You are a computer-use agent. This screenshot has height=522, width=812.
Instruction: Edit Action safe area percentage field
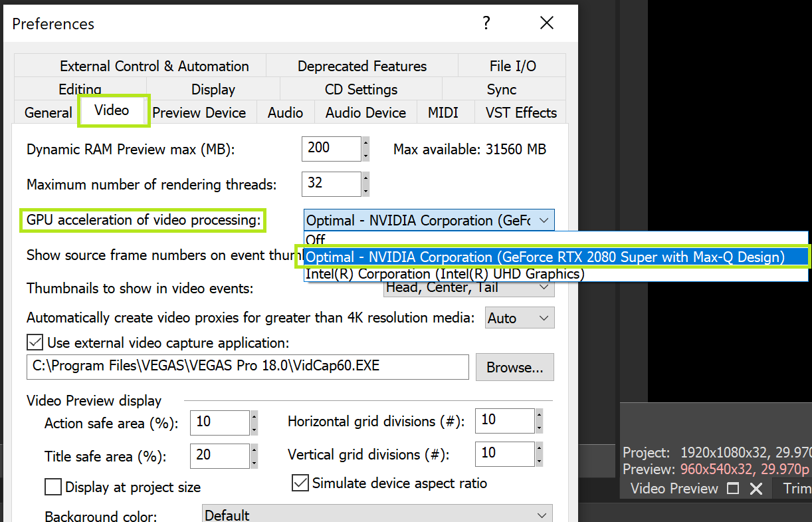pos(220,422)
